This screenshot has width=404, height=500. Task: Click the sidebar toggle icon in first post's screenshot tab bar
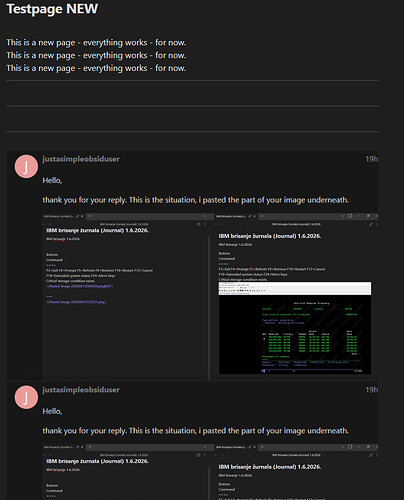350,216
